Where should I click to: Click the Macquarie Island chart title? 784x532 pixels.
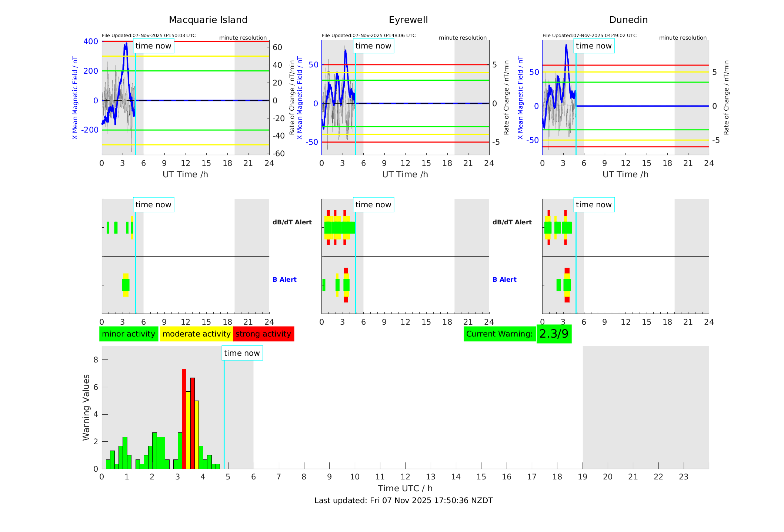pos(208,20)
